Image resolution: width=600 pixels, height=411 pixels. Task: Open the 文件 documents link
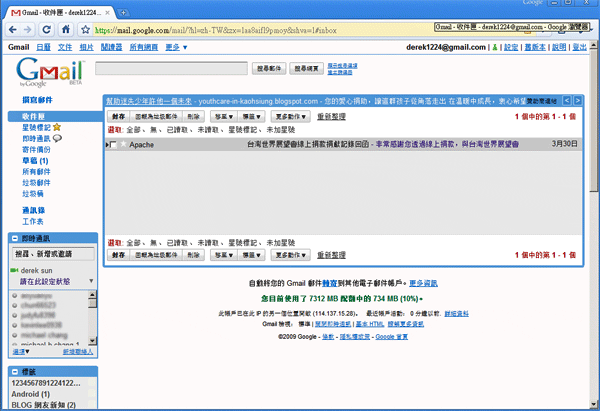65,47
